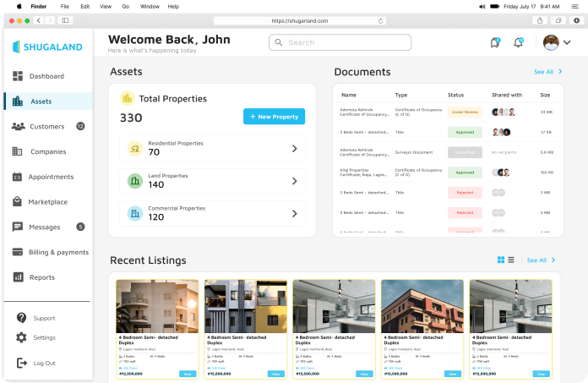Click the Shugaland logo
Screen dimensions: 588x383
coord(47,47)
